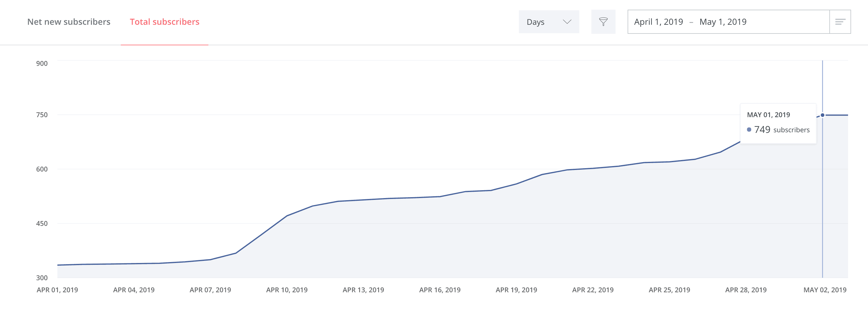Screen dimensions: 868x311
Task: Click the lines icon beside date range
Action: point(840,22)
